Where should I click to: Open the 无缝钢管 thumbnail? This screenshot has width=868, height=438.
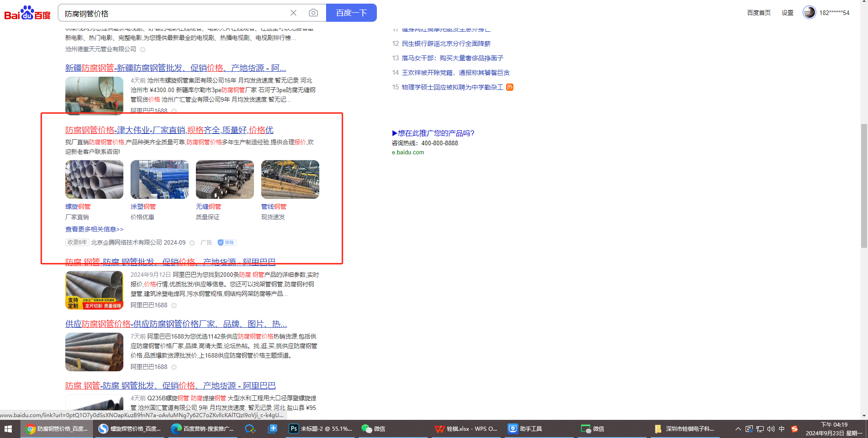225,179
